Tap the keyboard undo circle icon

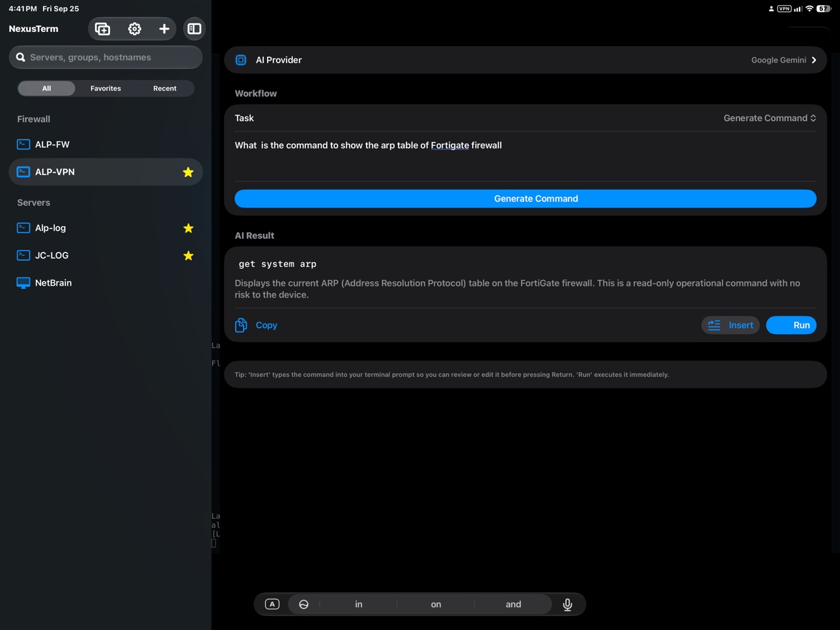[x=303, y=605]
